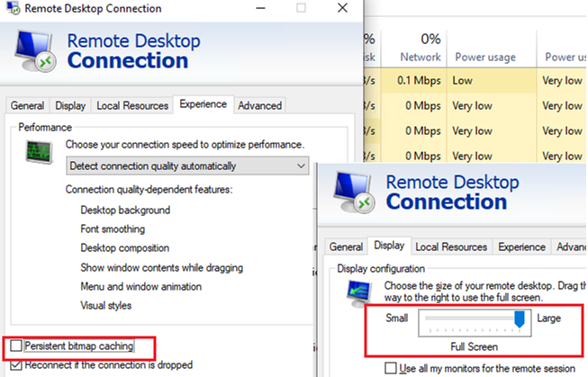Viewport: 588px width, 377px height.
Task: Select the Experience tab in front-left window
Action: (204, 104)
